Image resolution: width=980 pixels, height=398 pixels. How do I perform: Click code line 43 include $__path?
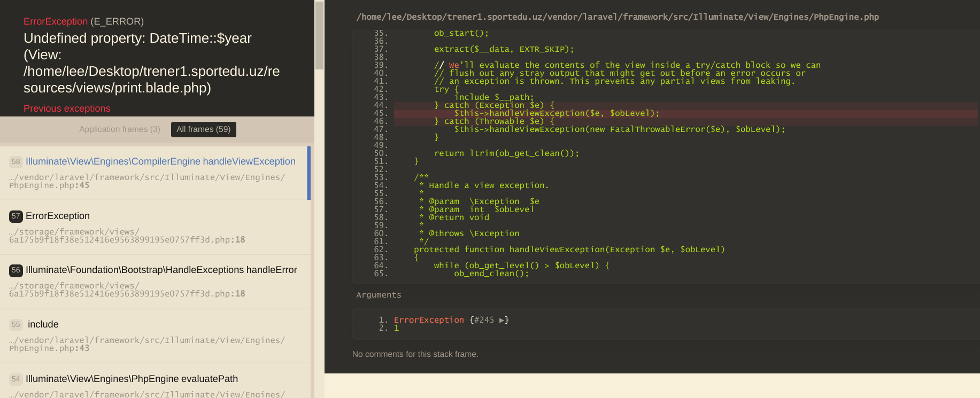pyautogui.click(x=494, y=97)
